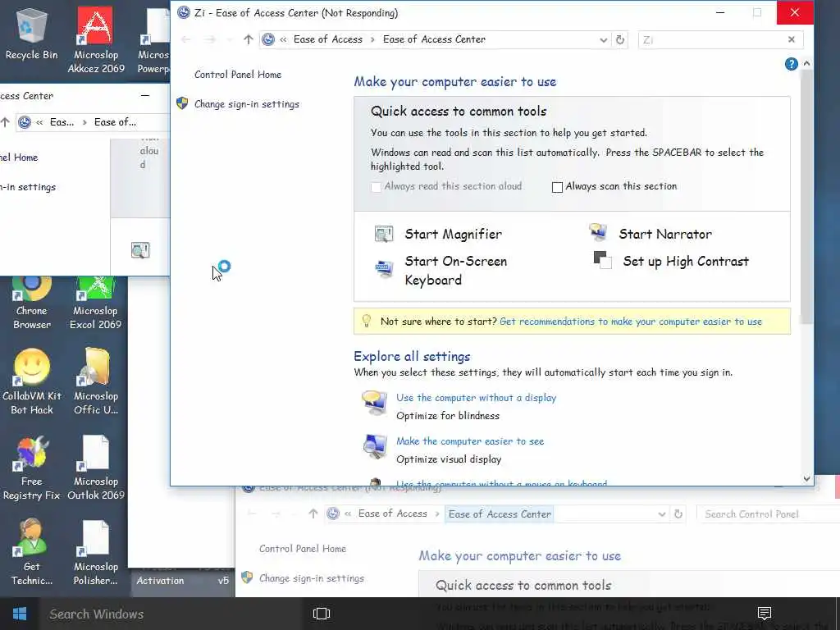
Task: Click the Activation v5 window item
Action: (182, 581)
